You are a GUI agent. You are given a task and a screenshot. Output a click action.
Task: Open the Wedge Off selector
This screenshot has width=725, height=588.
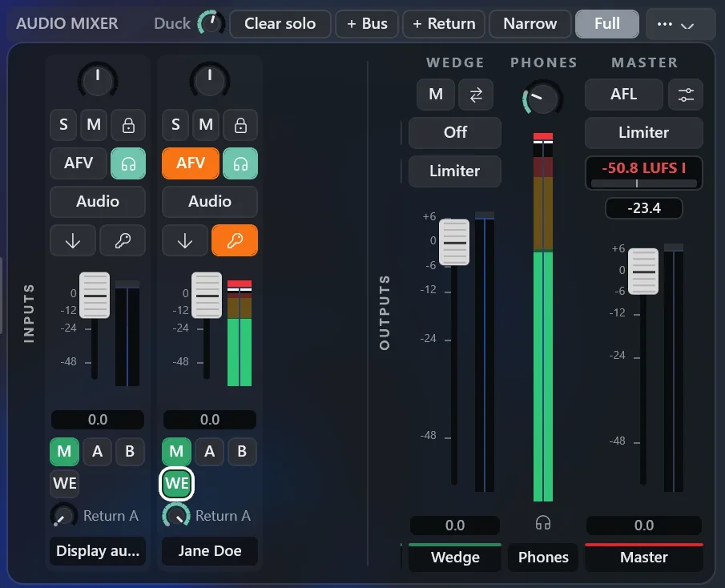point(455,133)
